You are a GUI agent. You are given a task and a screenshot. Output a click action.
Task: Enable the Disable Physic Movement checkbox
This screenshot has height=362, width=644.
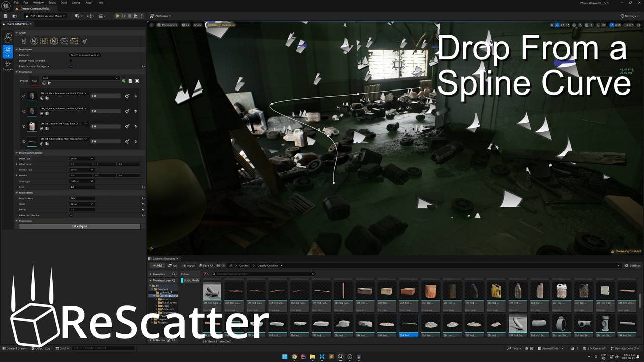[71, 61]
